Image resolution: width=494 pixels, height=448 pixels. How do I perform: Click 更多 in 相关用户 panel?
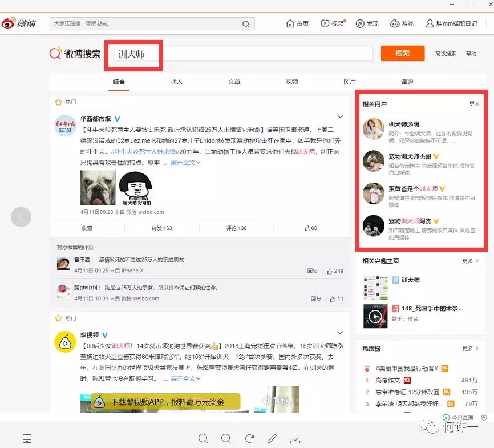[475, 104]
